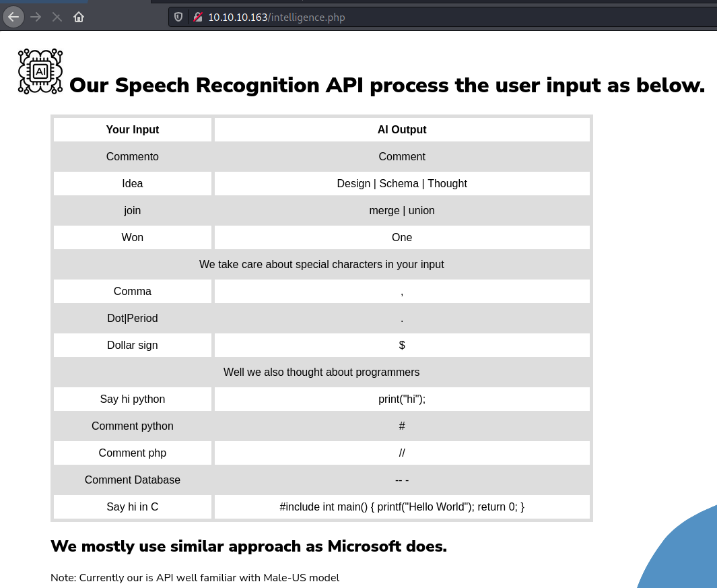Click the browser back arrow button
The image size is (717, 588).
(x=13, y=18)
